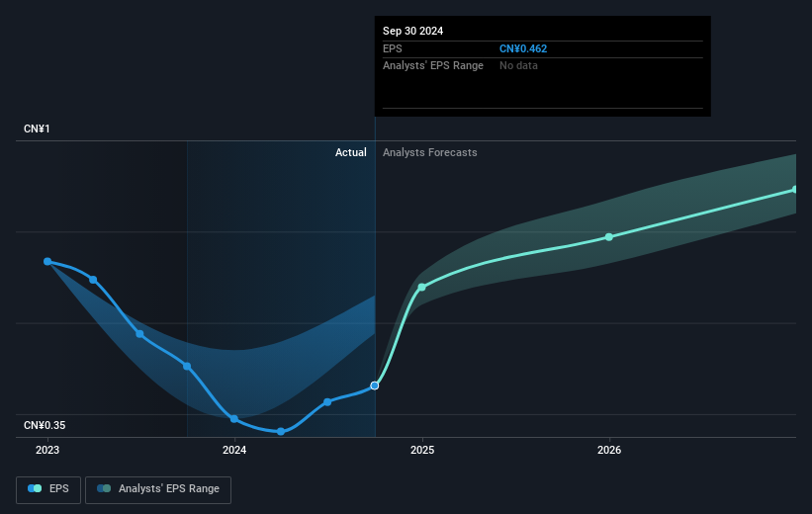Viewport: 812px width, 514px height.
Task: Click the CN¥1 y-axis label
Action: pos(37,128)
